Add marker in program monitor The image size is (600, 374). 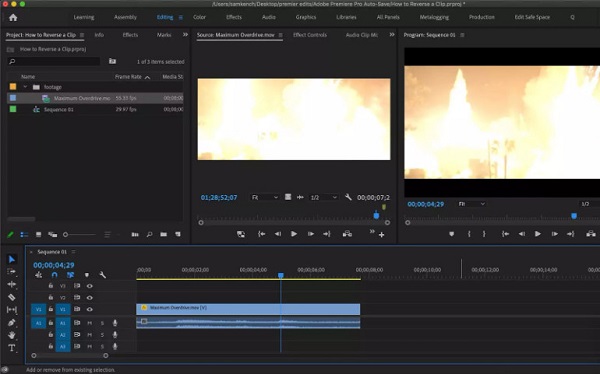pyautogui.click(x=452, y=234)
